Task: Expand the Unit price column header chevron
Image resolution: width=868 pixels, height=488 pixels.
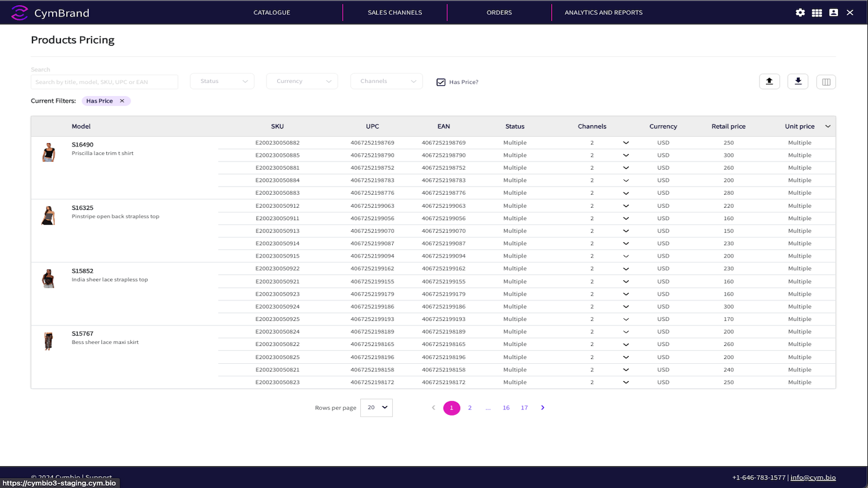Action: pyautogui.click(x=828, y=126)
